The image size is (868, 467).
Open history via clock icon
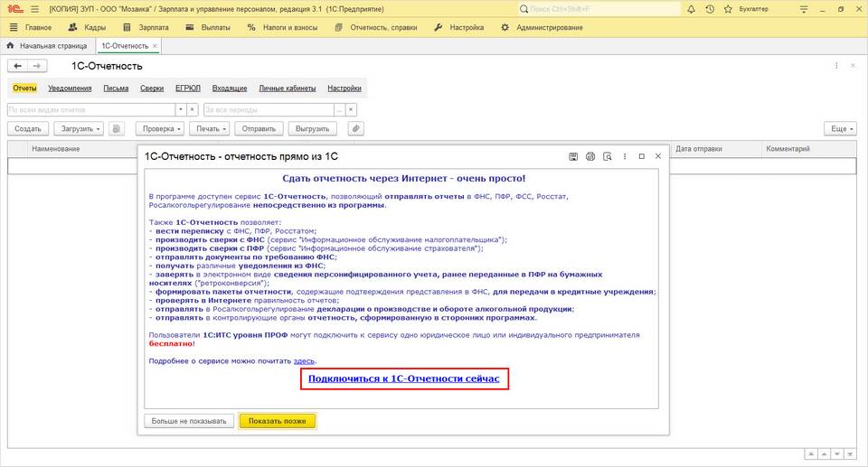(x=710, y=9)
